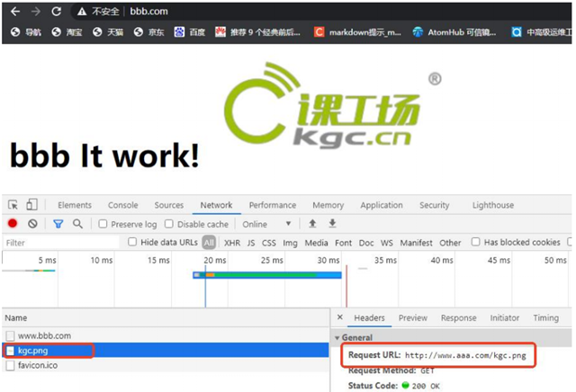Reload the bbb.com page
The height and width of the screenshot is (392, 576).
(56, 12)
